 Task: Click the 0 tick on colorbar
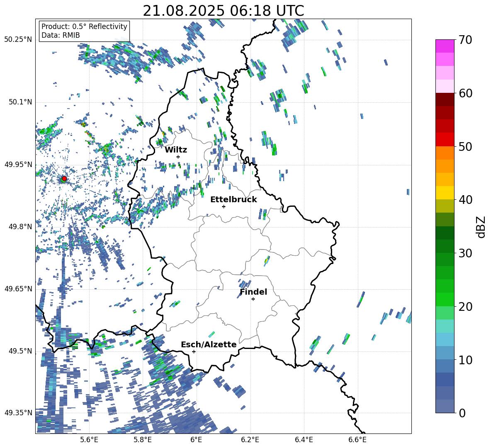[462, 413]
